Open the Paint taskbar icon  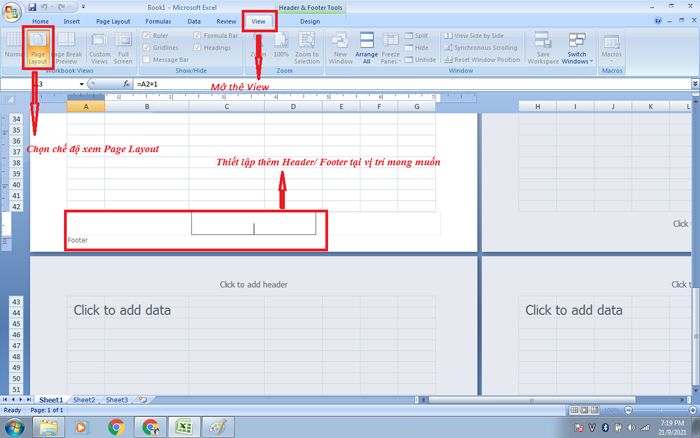pyautogui.click(x=218, y=428)
